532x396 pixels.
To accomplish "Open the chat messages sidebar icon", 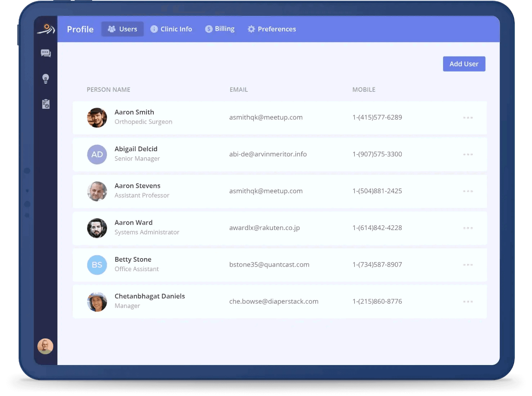I will [46, 53].
